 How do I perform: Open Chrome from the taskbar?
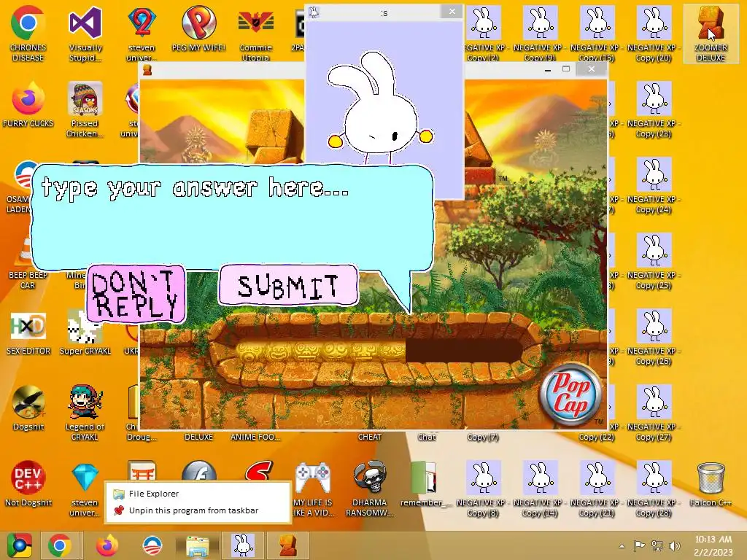tap(60, 545)
